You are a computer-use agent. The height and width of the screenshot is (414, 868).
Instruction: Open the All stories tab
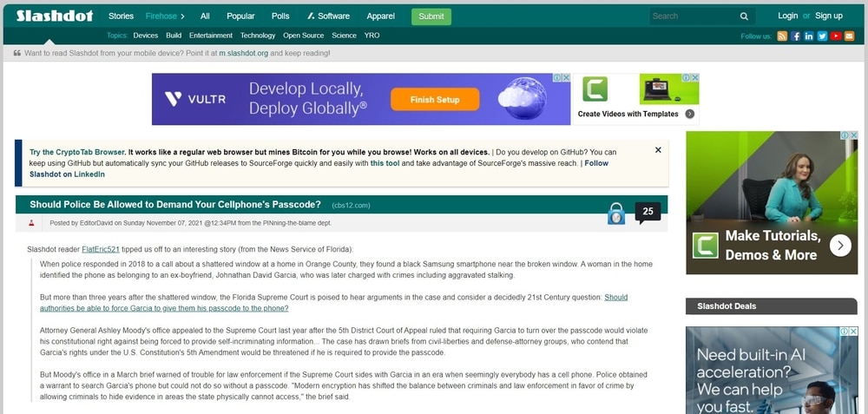(205, 16)
